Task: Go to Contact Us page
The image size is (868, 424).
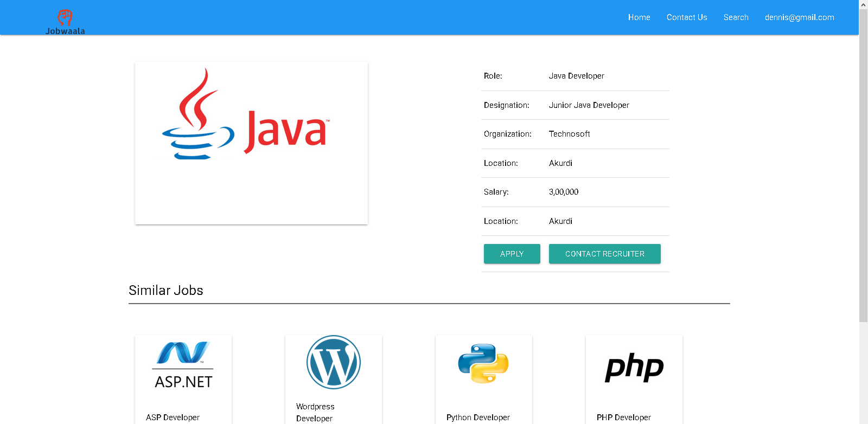Action: point(687,17)
